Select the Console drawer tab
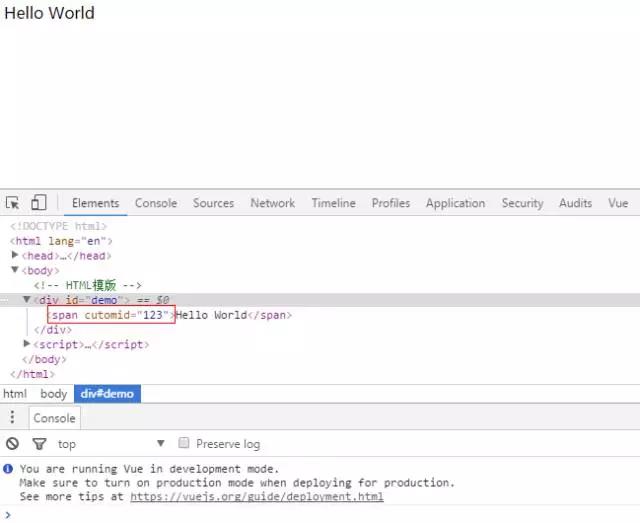640x523 pixels. [x=54, y=418]
